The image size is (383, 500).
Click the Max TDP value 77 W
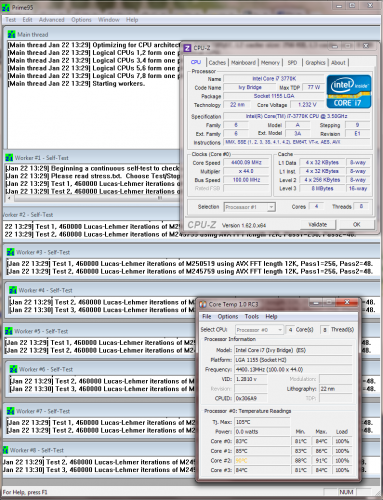[x=313, y=87]
